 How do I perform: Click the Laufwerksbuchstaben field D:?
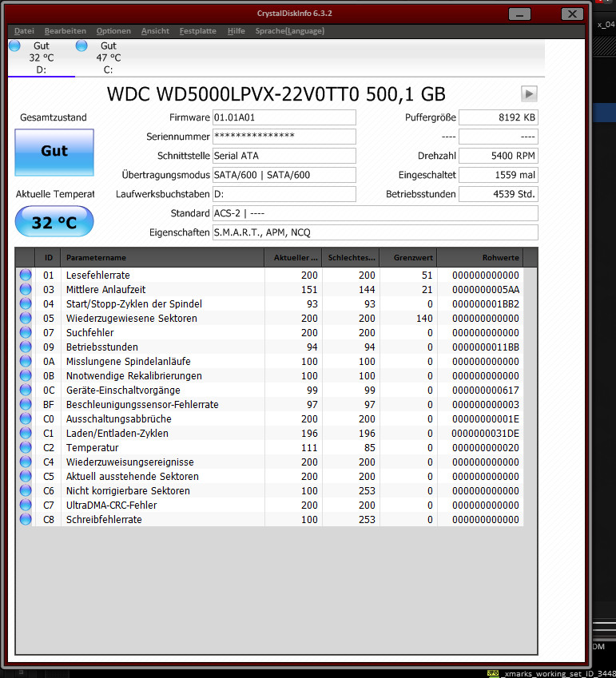284,194
